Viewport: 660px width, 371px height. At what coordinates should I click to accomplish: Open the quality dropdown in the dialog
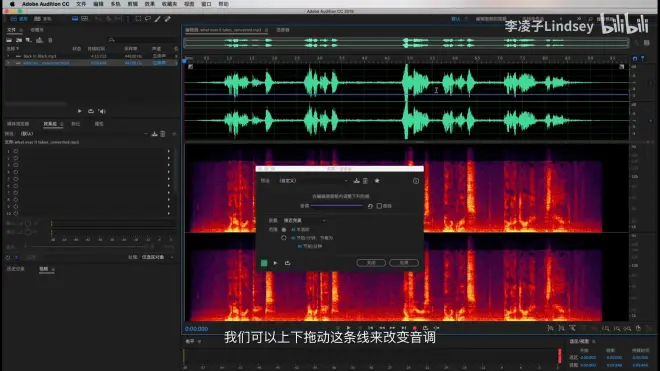304,220
